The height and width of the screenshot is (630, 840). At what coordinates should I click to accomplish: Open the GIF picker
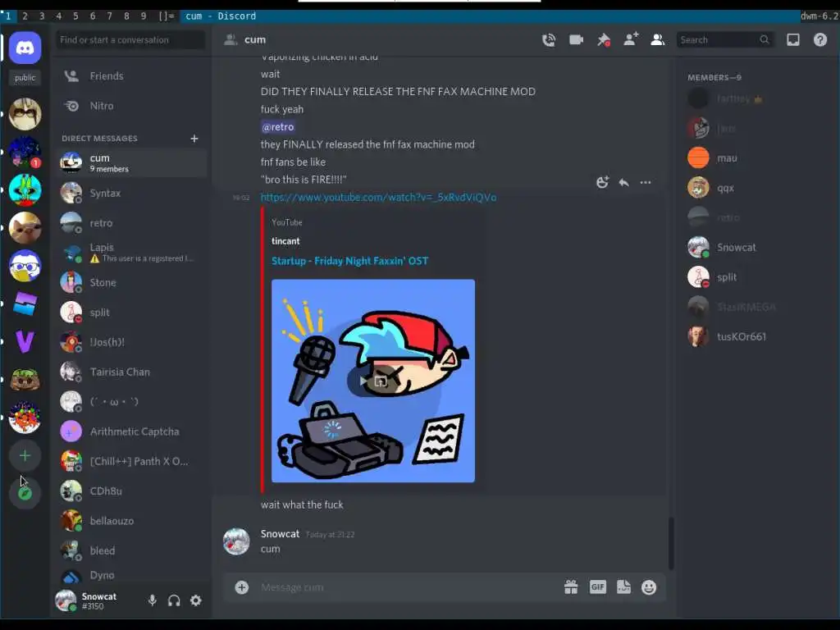(597, 587)
